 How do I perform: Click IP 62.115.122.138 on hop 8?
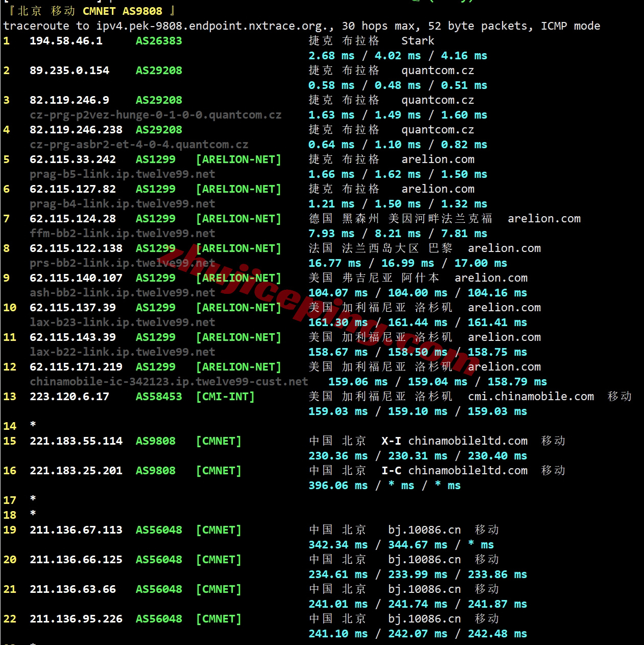[x=76, y=248]
